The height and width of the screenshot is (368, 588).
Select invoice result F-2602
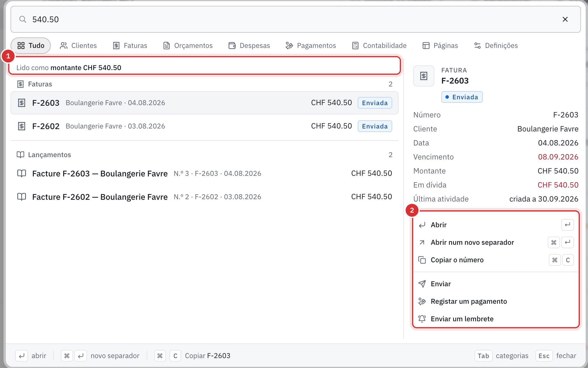pyautogui.click(x=205, y=126)
